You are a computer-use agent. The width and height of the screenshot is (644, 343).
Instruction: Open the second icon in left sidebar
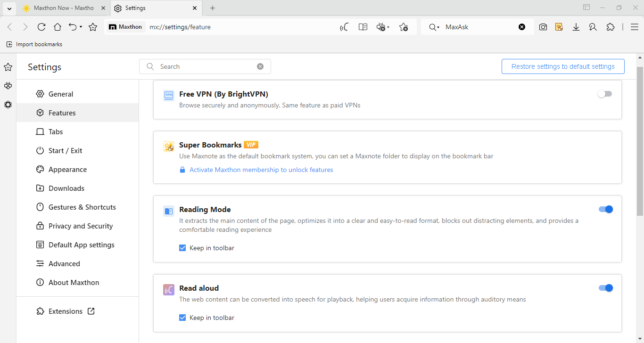click(8, 86)
